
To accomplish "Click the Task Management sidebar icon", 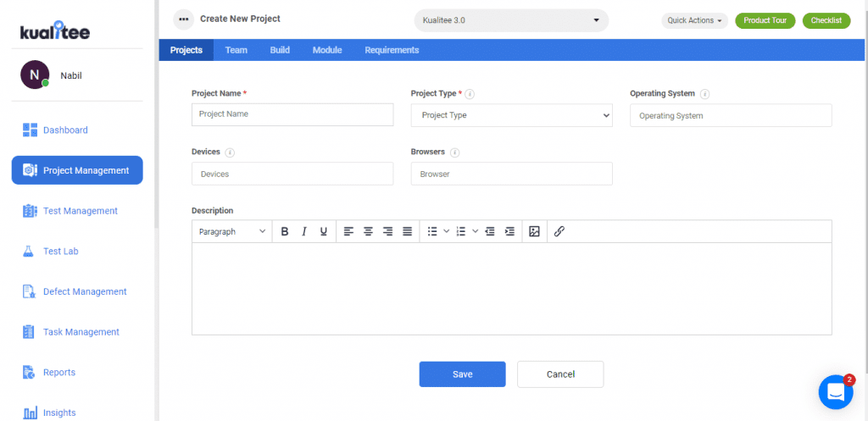I will click(x=28, y=332).
